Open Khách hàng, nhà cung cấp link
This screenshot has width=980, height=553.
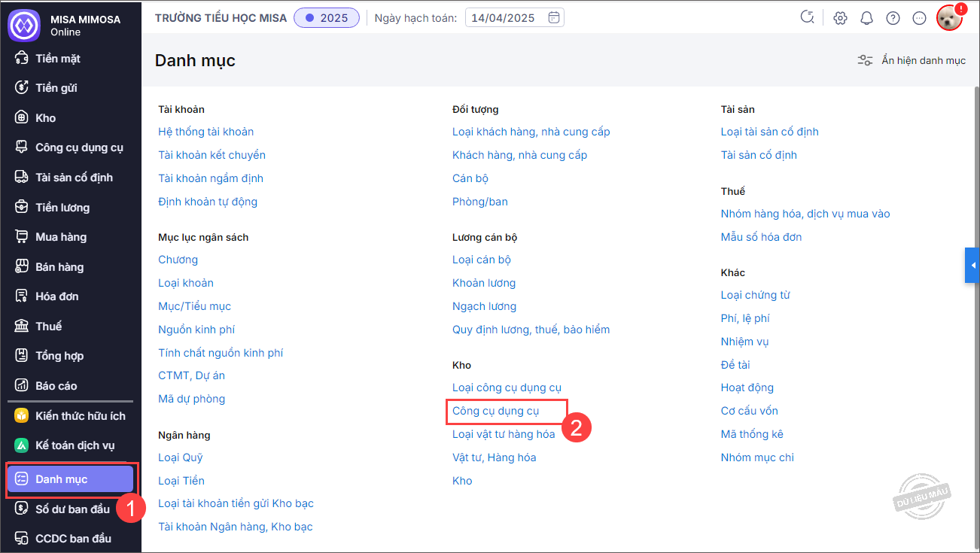click(x=519, y=155)
